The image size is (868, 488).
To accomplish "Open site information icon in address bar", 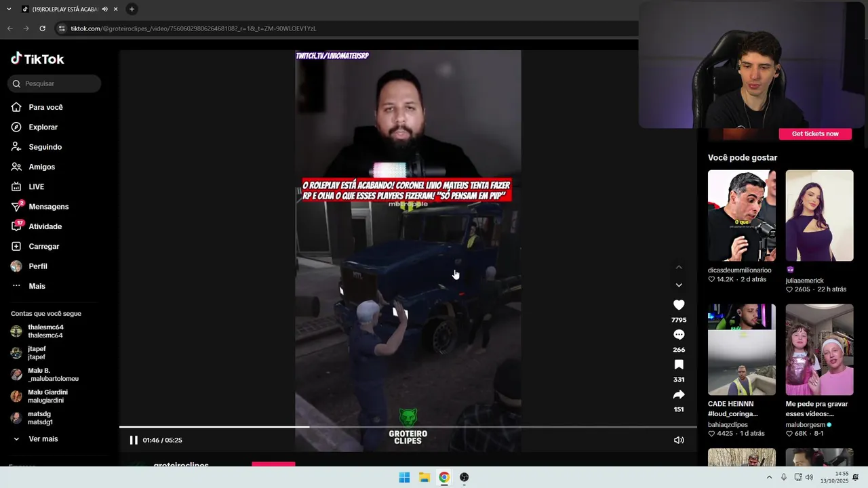I will [x=62, y=28].
